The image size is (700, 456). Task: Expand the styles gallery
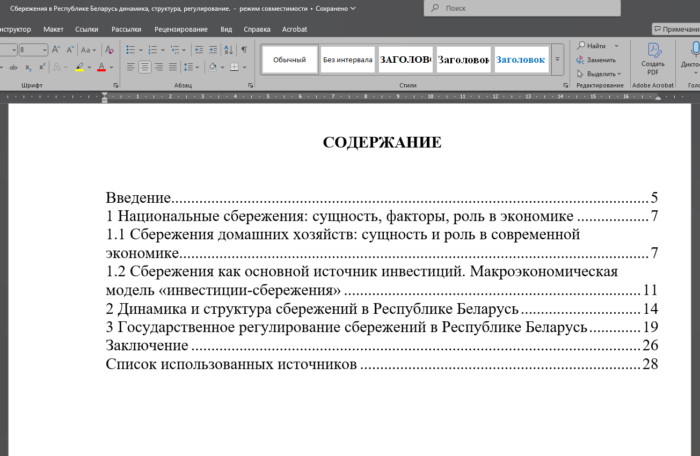pos(557,59)
